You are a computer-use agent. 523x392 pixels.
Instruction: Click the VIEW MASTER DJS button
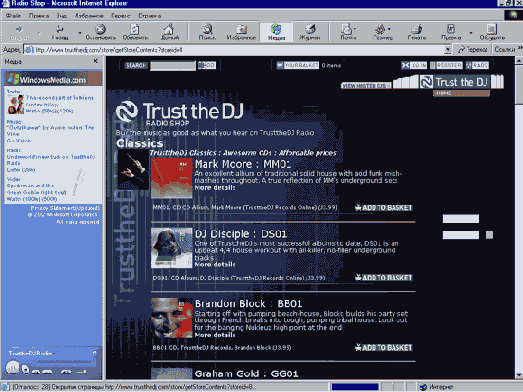[366, 86]
